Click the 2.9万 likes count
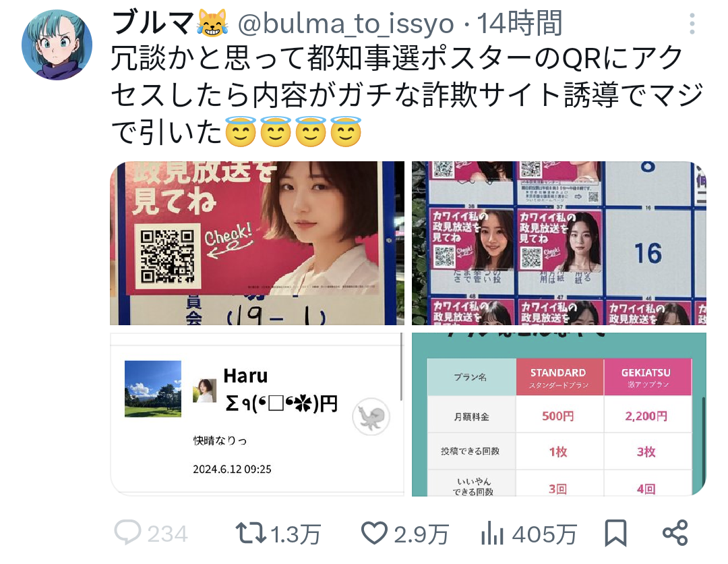728x564 pixels. (421, 534)
